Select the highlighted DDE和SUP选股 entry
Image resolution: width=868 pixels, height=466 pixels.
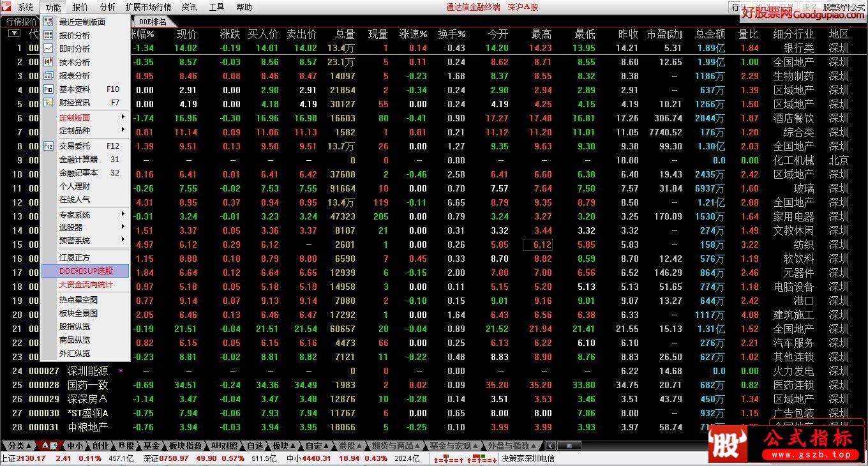85,271
